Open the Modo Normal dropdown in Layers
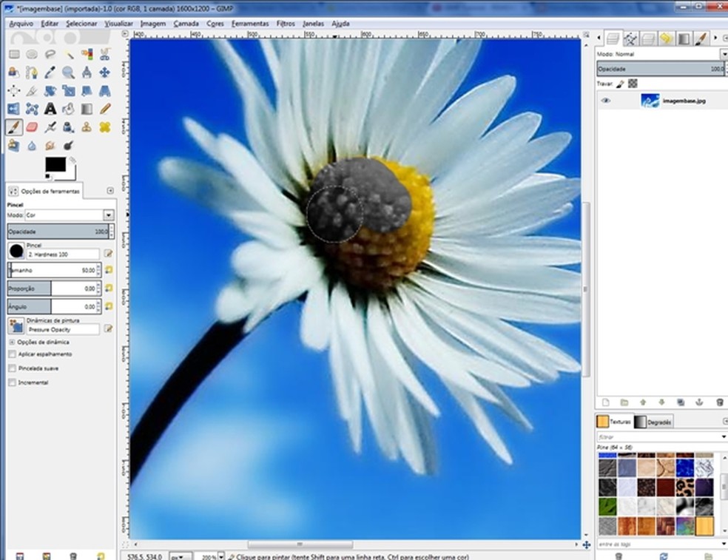The width and height of the screenshot is (728, 560). click(724, 53)
